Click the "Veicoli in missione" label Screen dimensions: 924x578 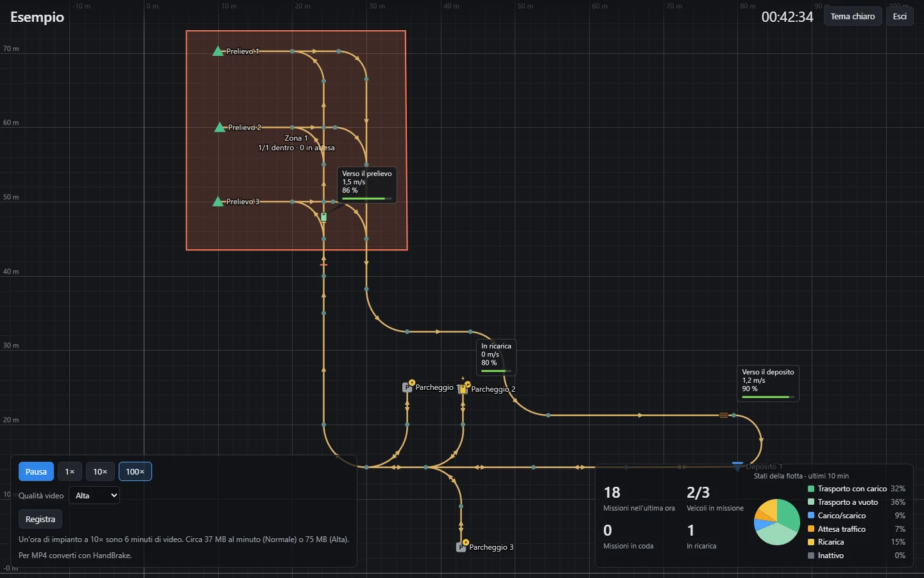tap(715, 508)
